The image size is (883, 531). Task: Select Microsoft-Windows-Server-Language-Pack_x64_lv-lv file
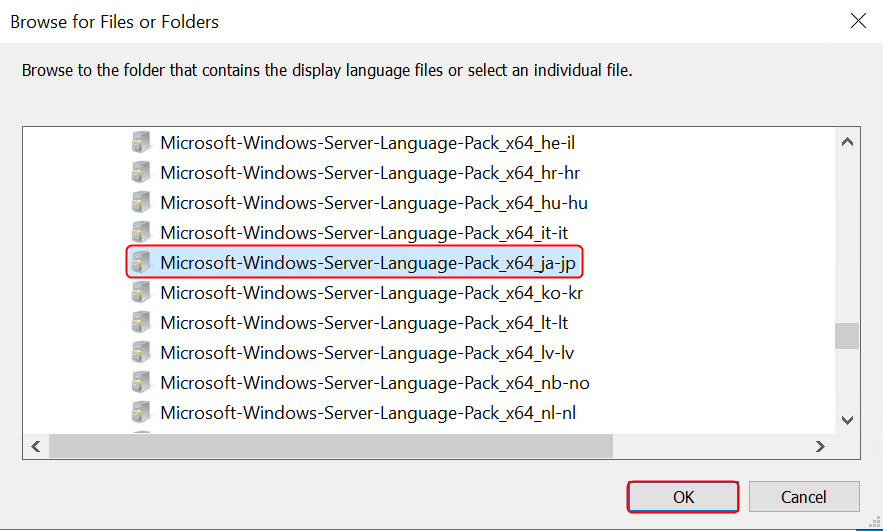click(367, 353)
